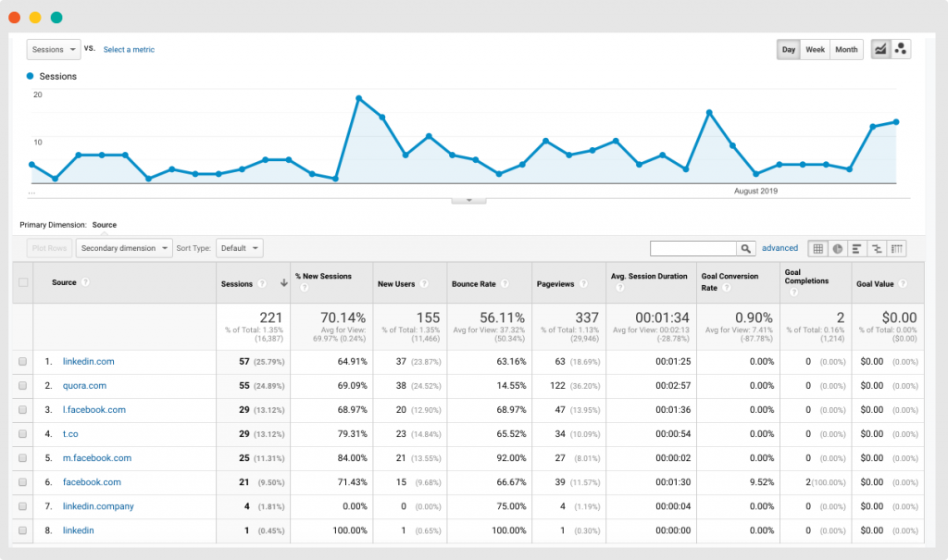Select the pie chart percentage view icon
Viewport: 948px width, 560px height.
[838, 248]
